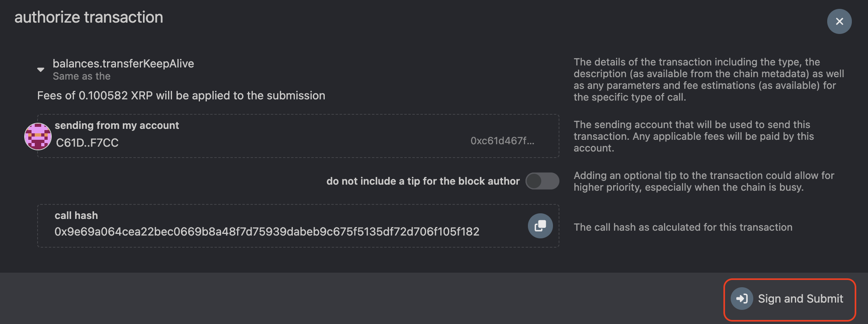Click the truncated 0xc61d467f... address
Image resolution: width=868 pixels, height=324 pixels.
pyautogui.click(x=502, y=141)
